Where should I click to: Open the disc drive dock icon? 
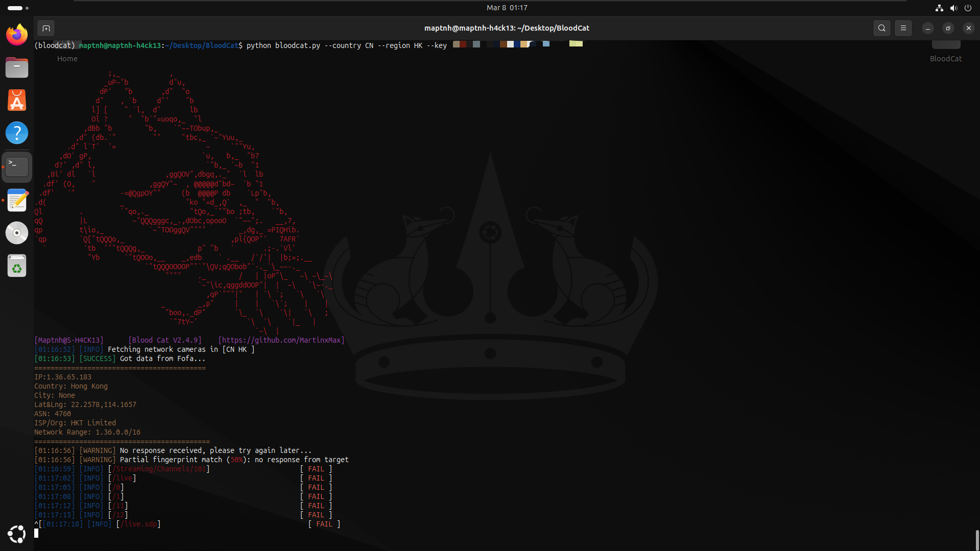coord(17,233)
